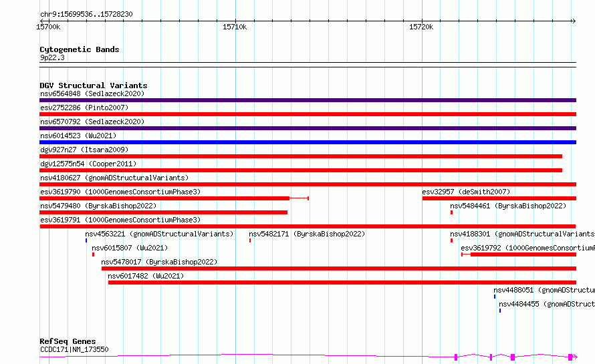The height and width of the screenshot is (364, 595).
Task: Click the 9p22.3 band label
Action: [x=52, y=57]
